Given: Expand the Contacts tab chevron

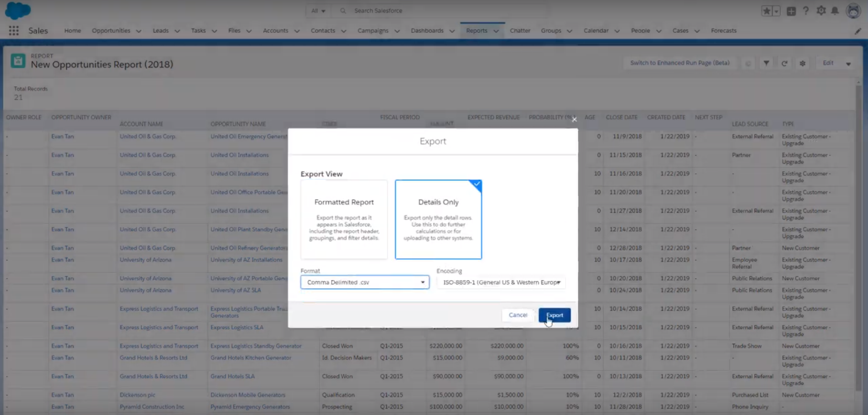Looking at the screenshot, I should pos(344,31).
